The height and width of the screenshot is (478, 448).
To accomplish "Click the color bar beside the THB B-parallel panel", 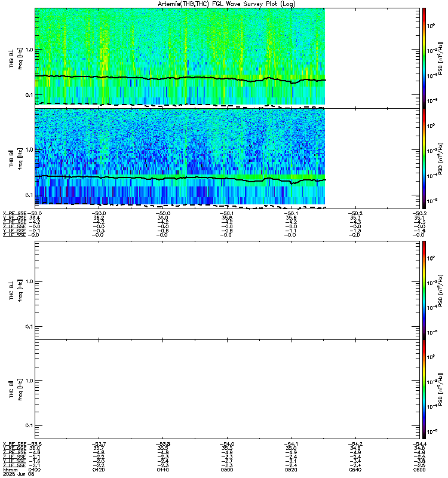I will pos(424,158).
